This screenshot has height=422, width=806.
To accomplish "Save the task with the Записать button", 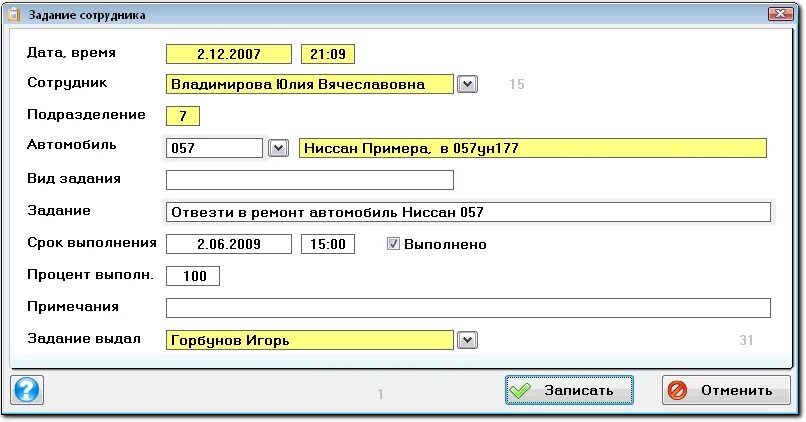I will click(x=569, y=390).
